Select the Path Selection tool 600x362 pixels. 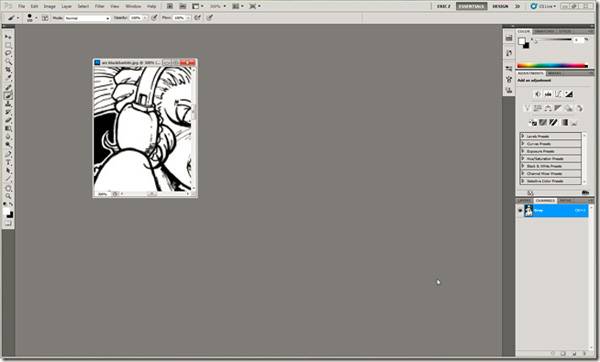[x=8, y=171]
